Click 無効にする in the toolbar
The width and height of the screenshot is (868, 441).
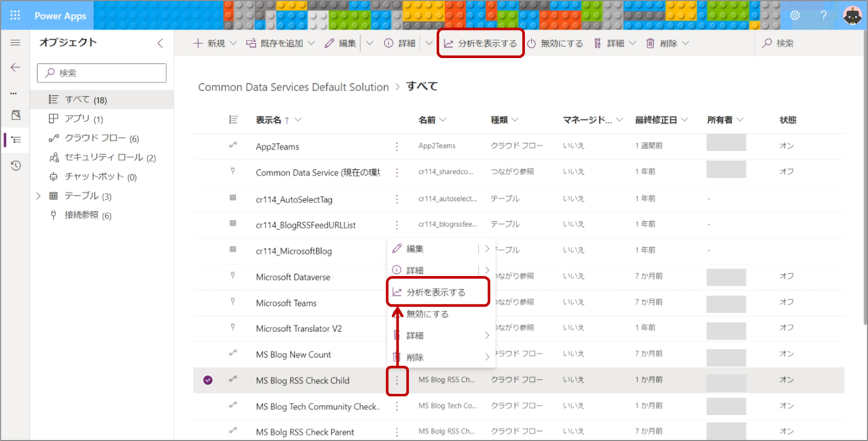[555, 43]
